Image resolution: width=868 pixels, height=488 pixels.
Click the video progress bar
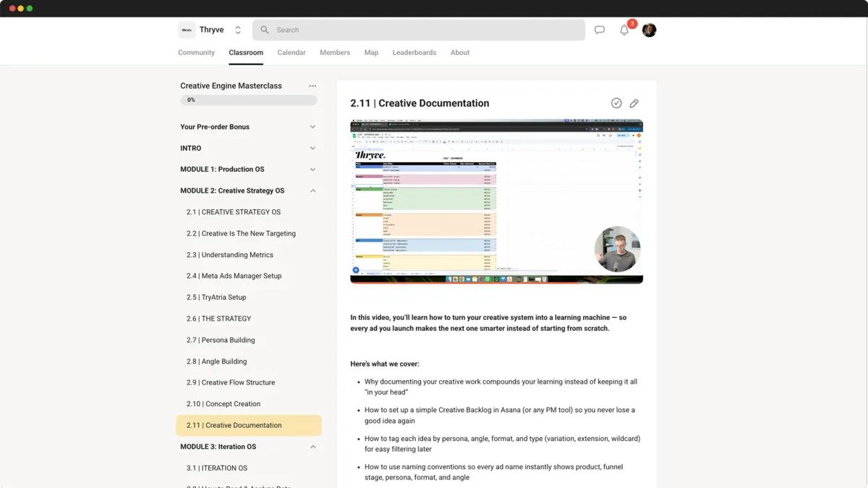[496, 282]
